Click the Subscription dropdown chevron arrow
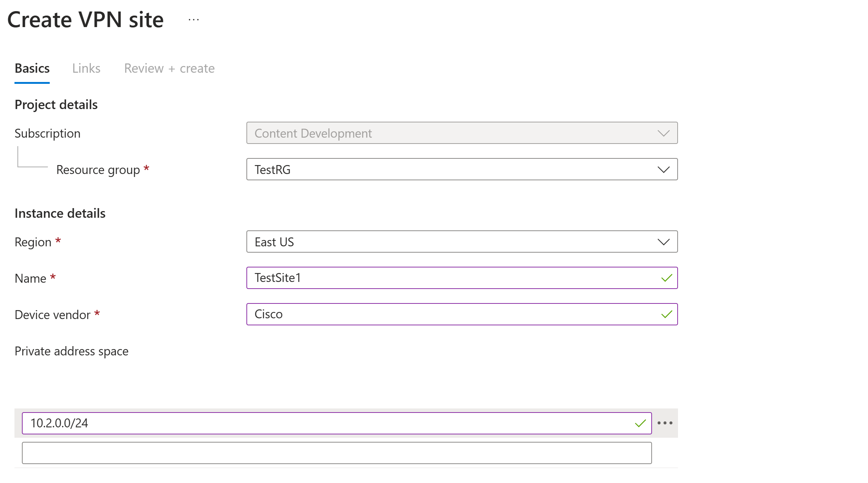 coord(663,133)
